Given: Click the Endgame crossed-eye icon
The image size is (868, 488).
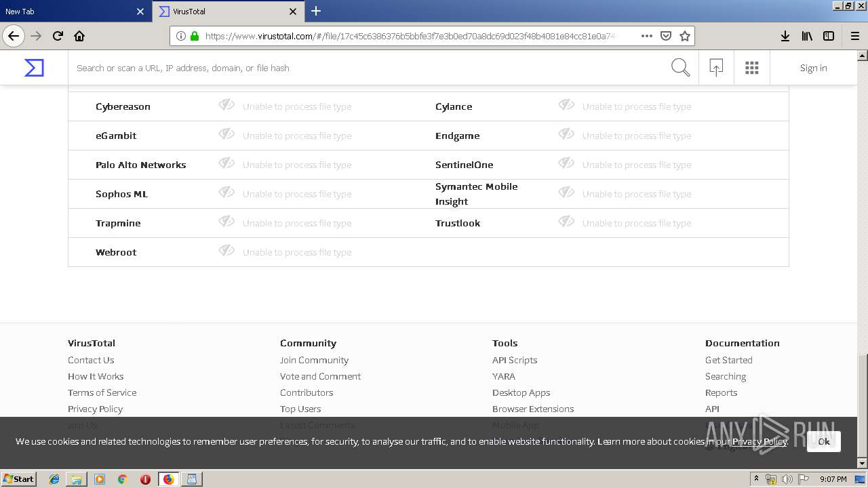Looking at the screenshot, I should [x=566, y=134].
